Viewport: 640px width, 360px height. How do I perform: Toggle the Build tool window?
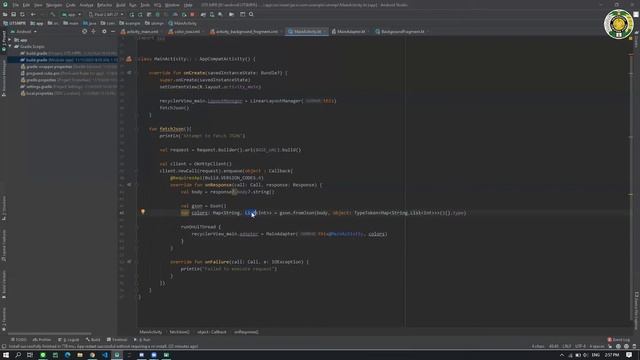coord(93,340)
